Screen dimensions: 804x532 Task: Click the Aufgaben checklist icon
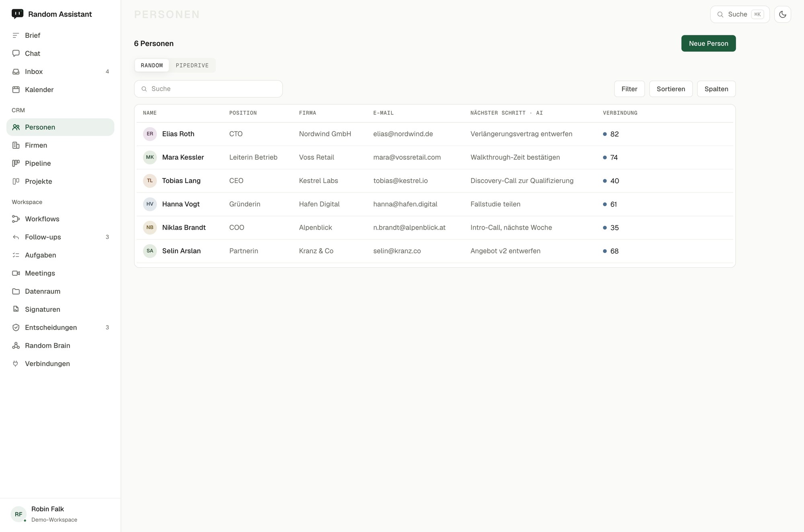coord(16,255)
